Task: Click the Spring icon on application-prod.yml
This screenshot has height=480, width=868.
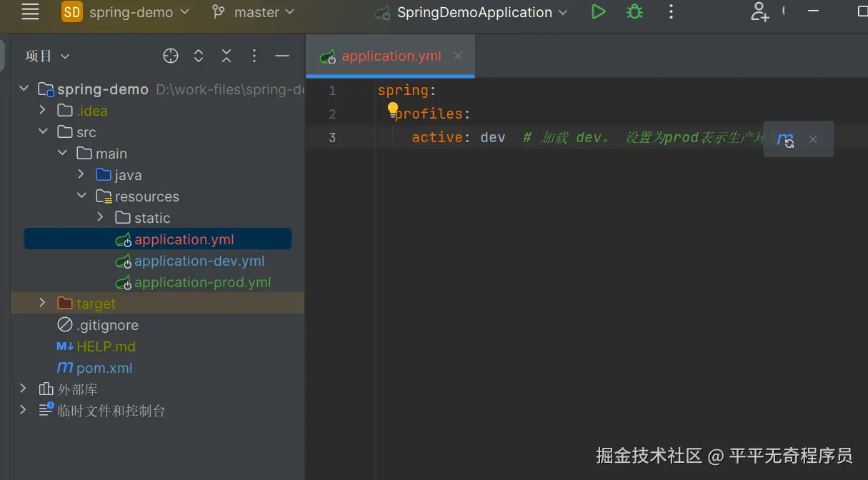Action: point(124,283)
